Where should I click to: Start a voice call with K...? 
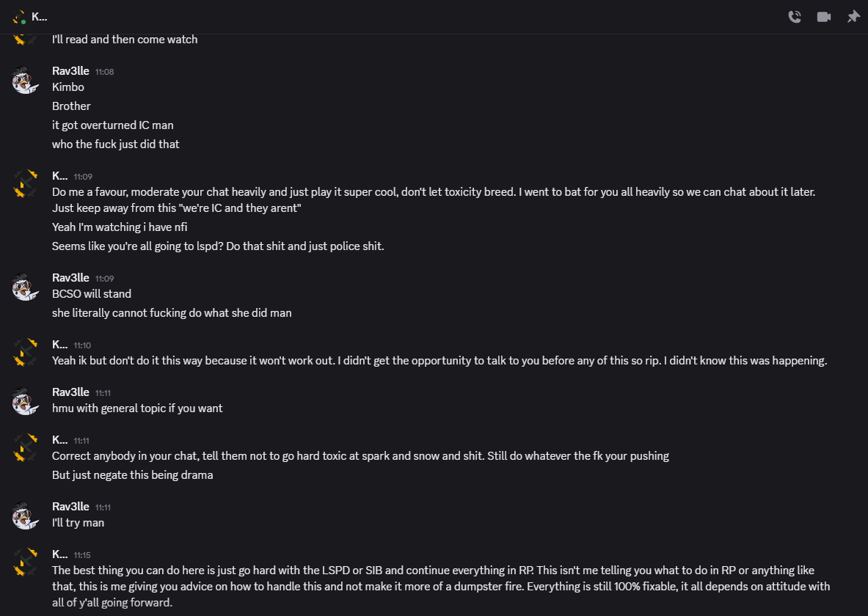tap(795, 17)
